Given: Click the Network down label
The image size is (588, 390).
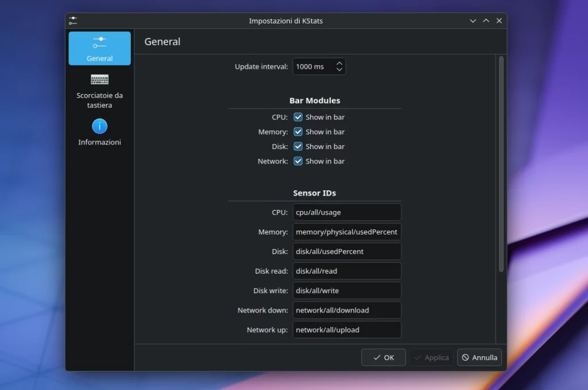Looking at the screenshot, I should click(262, 310).
